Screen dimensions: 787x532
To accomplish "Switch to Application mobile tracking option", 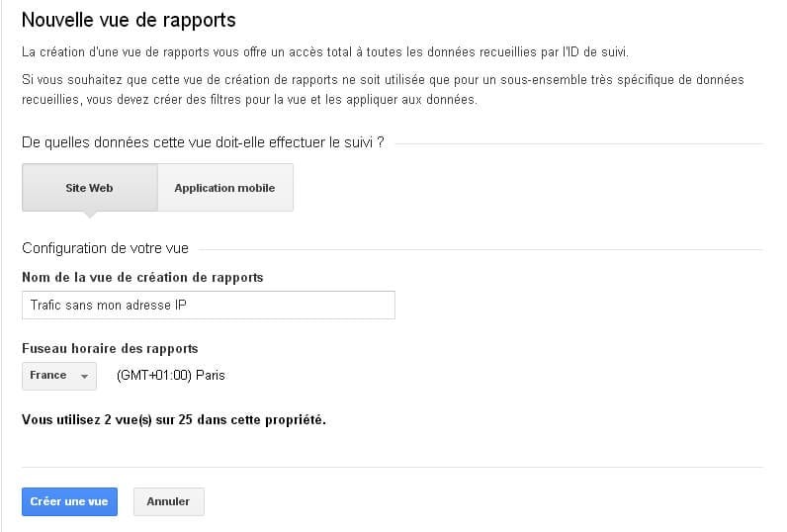I will point(224,188).
